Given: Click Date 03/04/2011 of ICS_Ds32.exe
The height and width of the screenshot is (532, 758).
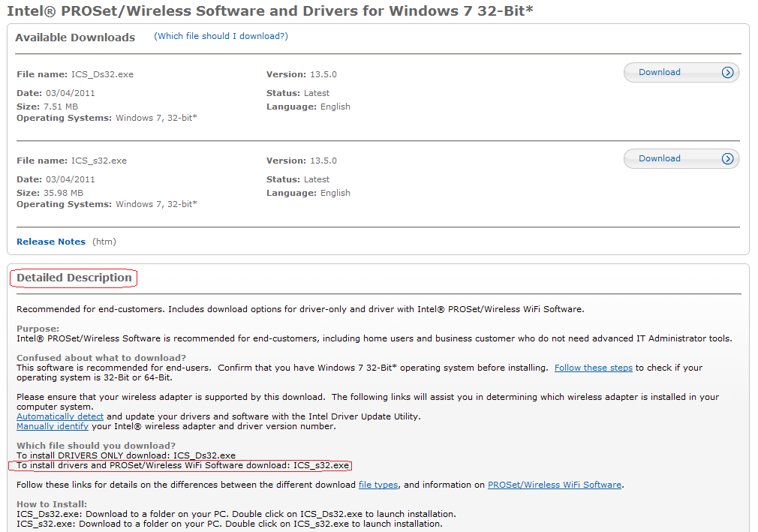Looking at the screenshot, I should coord(70,93).
